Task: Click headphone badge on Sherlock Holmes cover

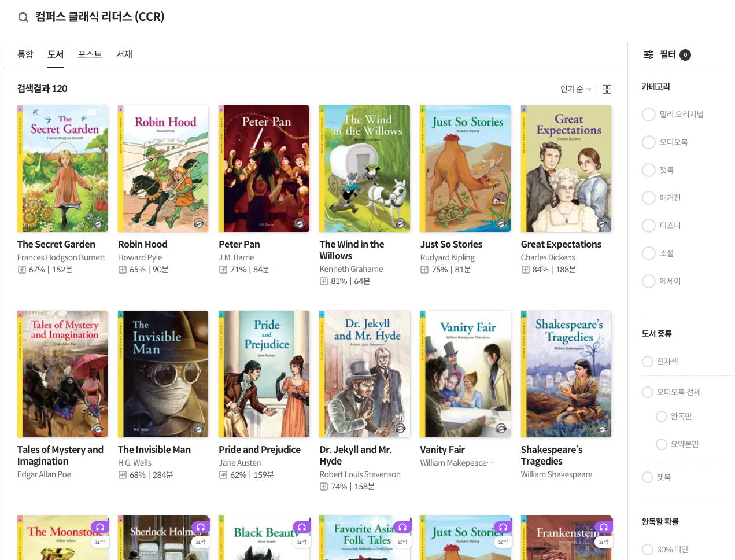Action: (201, 527)
